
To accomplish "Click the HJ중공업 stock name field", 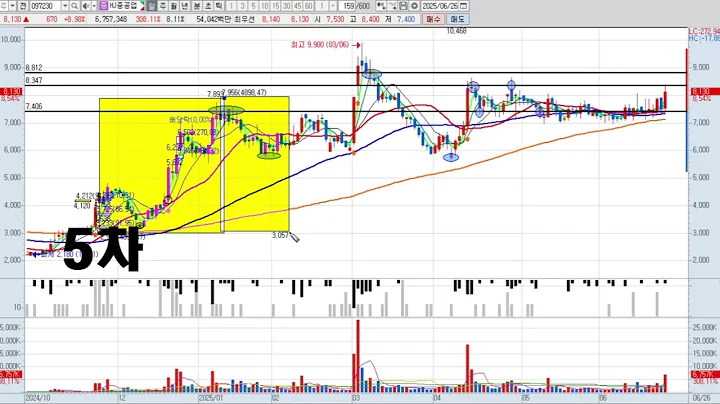I will click(x=124, y=6).
